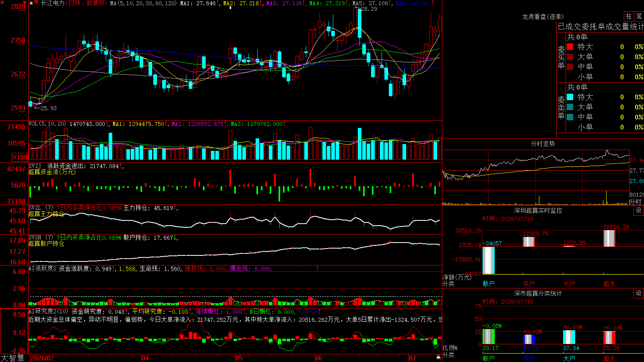Click the MA(5,10,20,30,60,120) indicator label
The width and height of the screenshot is (644, 362).
[143, 3]
